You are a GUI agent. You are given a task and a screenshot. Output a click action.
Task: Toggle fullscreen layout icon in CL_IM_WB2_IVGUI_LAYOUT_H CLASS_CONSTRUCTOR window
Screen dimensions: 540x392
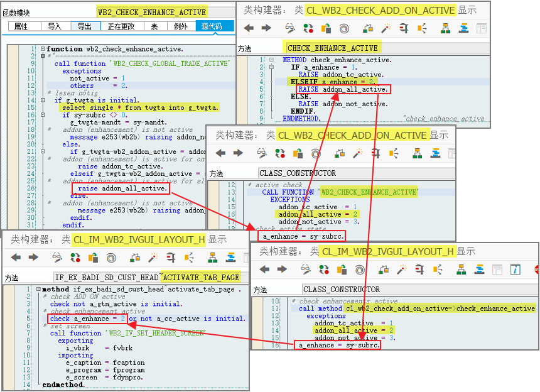(497, 269)
